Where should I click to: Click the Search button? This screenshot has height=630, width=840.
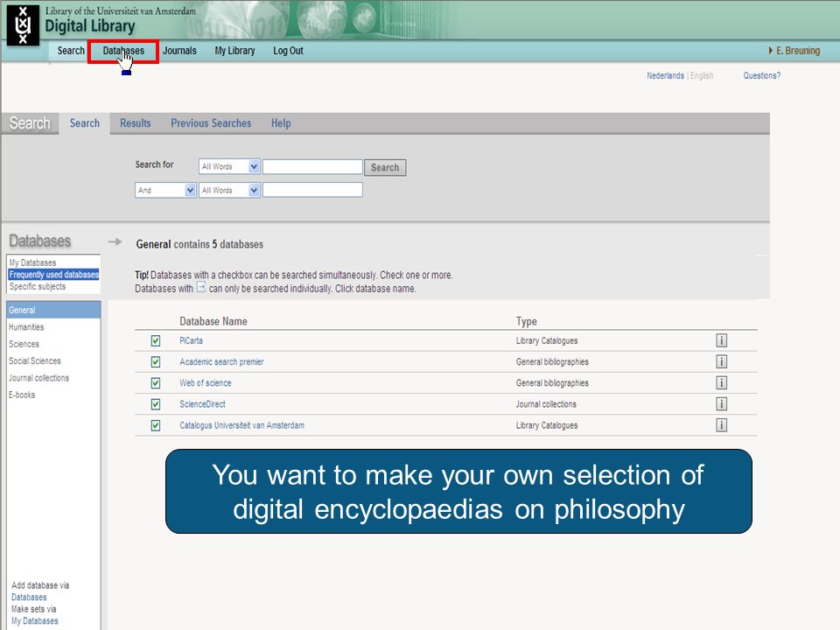pyautogui.click(x=385, y=167)
